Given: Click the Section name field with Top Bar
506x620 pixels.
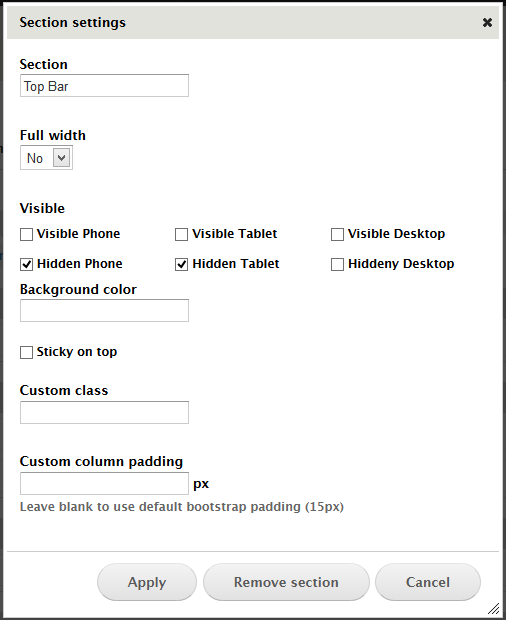Looking at the screenshot, I should (104, 86).
